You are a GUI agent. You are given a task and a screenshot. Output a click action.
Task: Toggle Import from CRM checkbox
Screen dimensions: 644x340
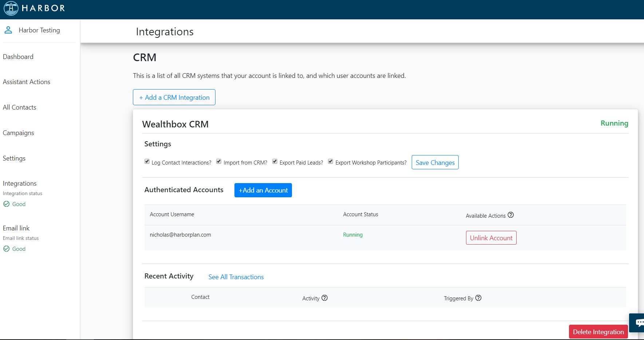coord(219,162)
